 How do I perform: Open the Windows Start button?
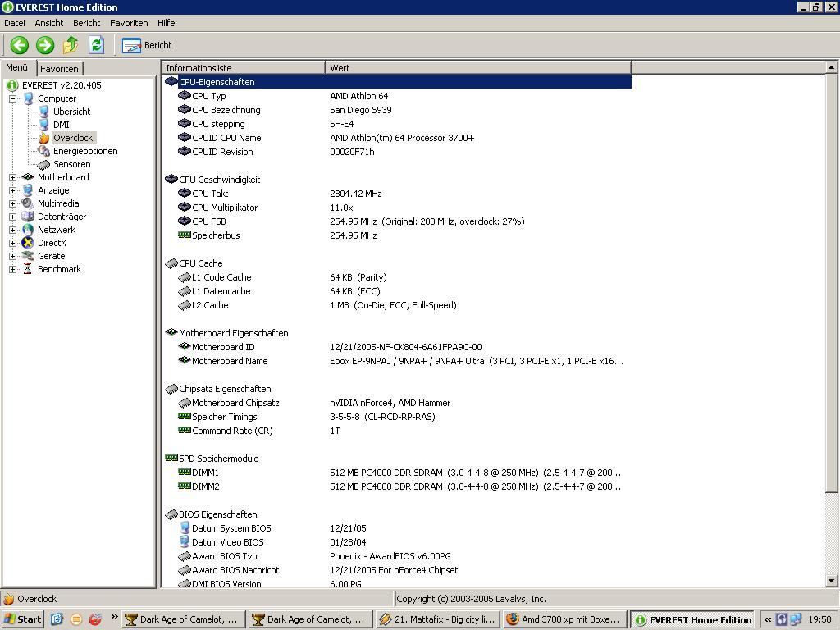point(22,619)
